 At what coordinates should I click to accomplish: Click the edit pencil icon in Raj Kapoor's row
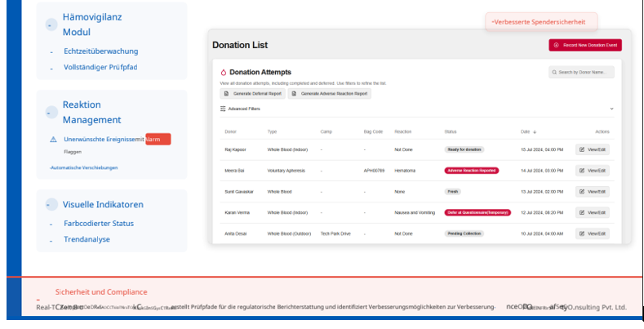pos(582,149)
